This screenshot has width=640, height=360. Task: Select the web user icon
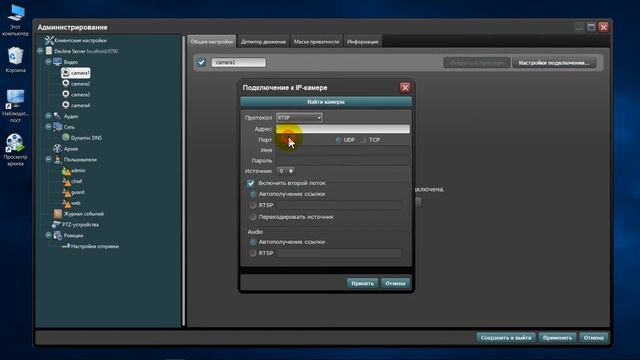pyautogui.click(x=66, y=203)
